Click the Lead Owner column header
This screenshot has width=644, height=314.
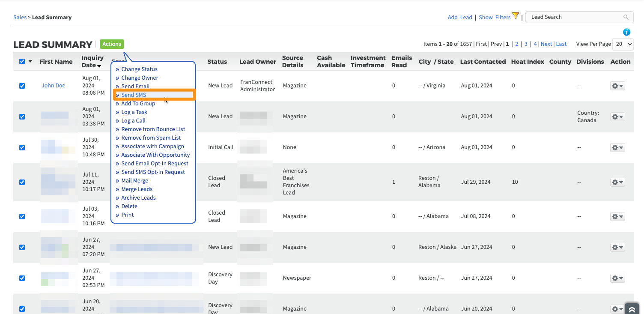pos(258,62)
